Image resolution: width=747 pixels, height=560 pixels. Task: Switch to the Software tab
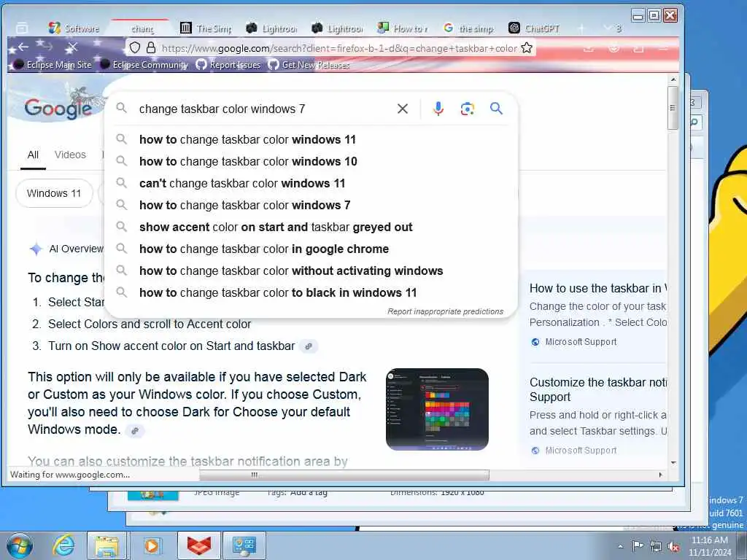coord(74,28)
